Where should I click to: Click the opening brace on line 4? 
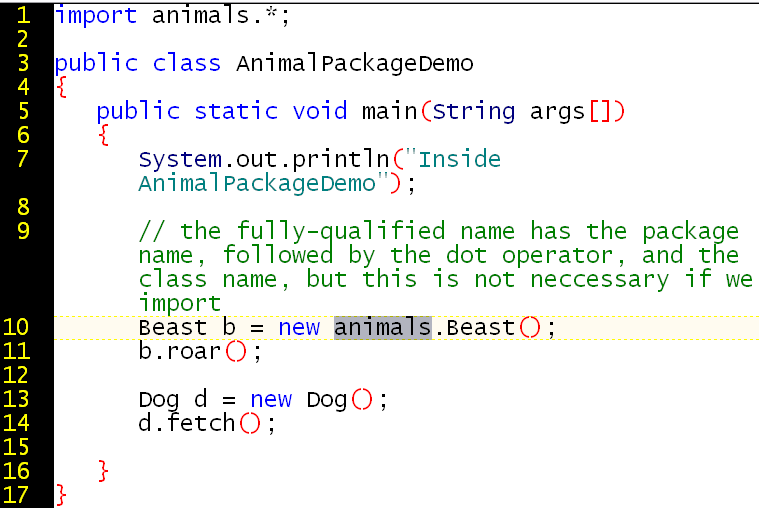[x=61, y=88]
